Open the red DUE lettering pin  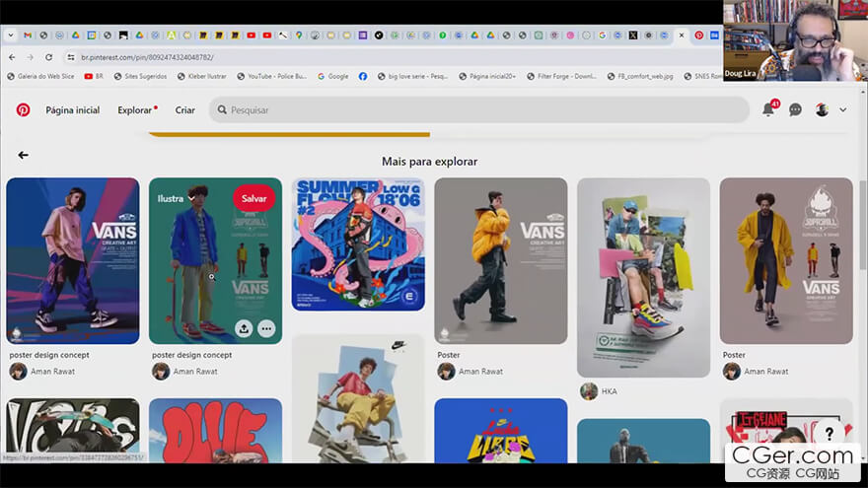click(x=215, y=431)
